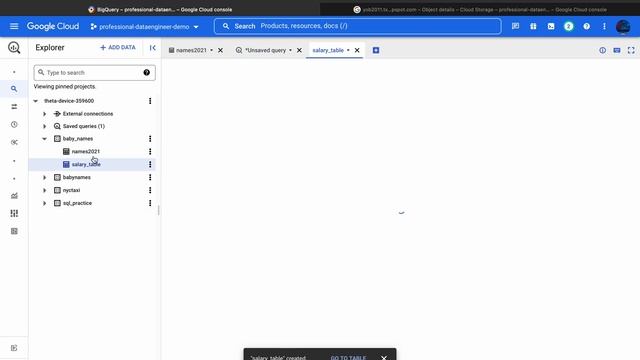This screenshot has height=360, width=640.
Task: Open actions menu for names2021 table
Action: point(150,151)
